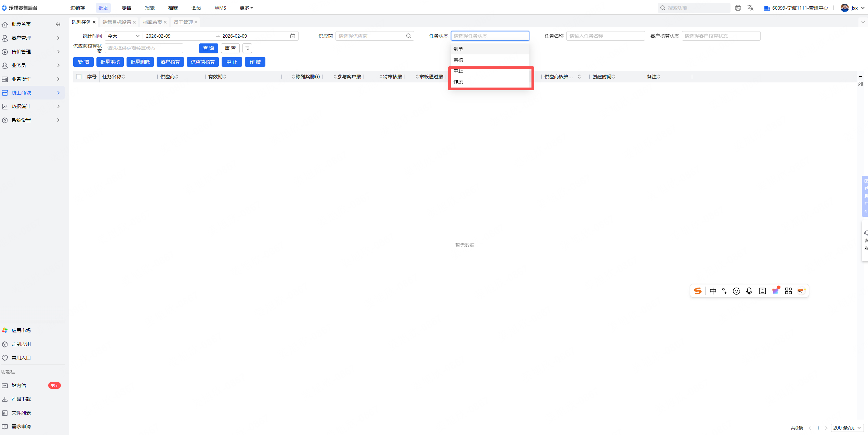Screen dimensions: 868x435
Task: Click the supplier search magnifier icon
Action: click(408, 36)
